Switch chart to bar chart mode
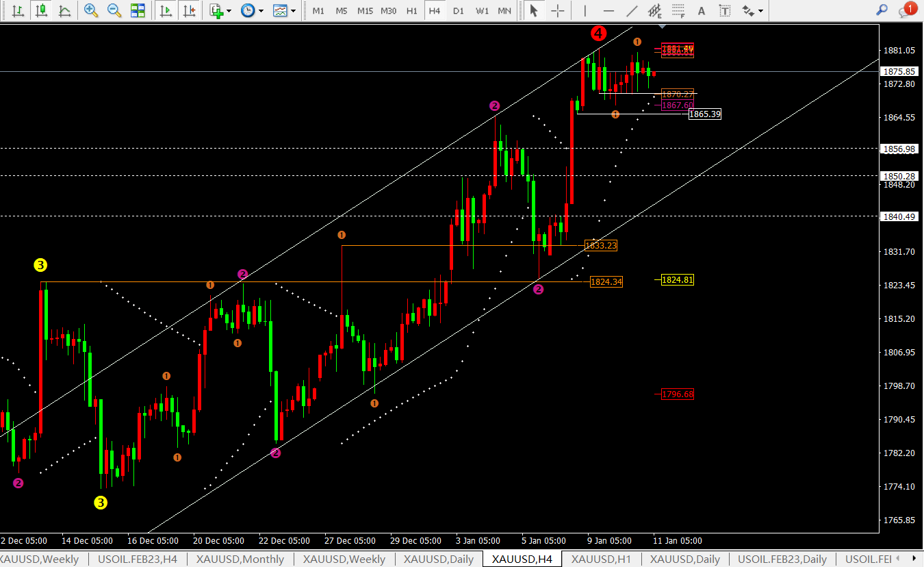The width and height of the screenshot is (924, 567). [x=18, y=10]
